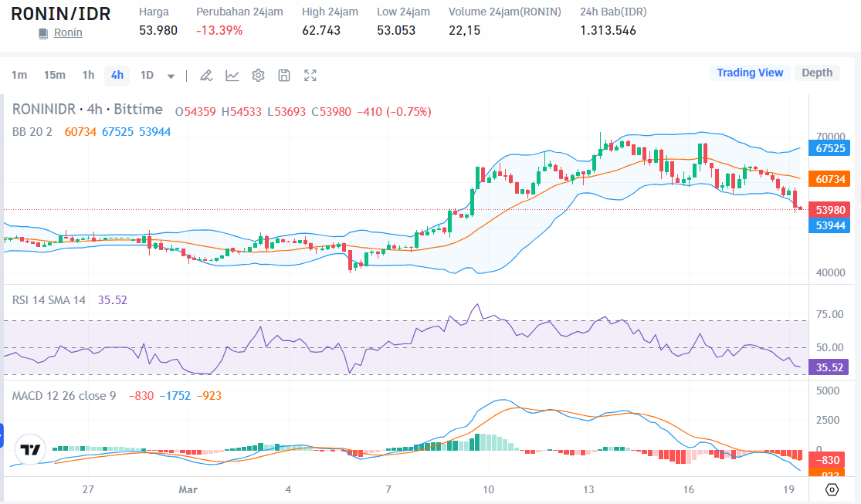This screenshot has height=504, width=861.
Task: Click the MACD value -1752 in legend
Action: [x=175, y=396]
